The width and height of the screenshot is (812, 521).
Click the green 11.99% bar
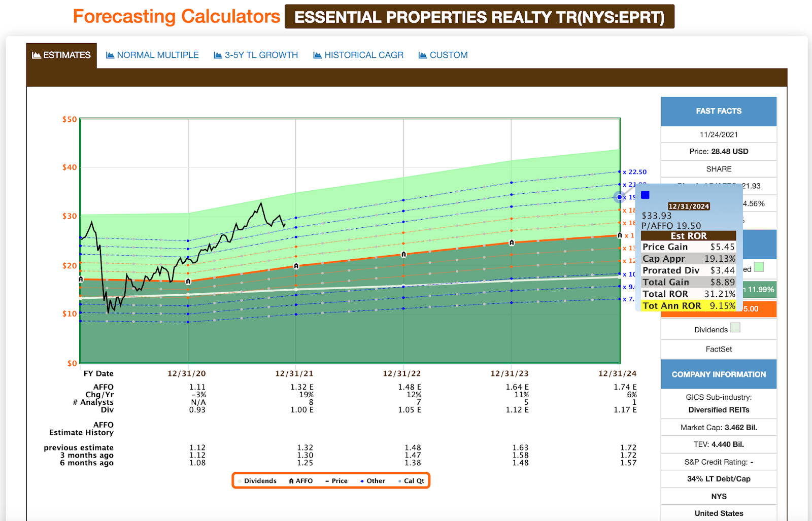(x=760, y=290)
